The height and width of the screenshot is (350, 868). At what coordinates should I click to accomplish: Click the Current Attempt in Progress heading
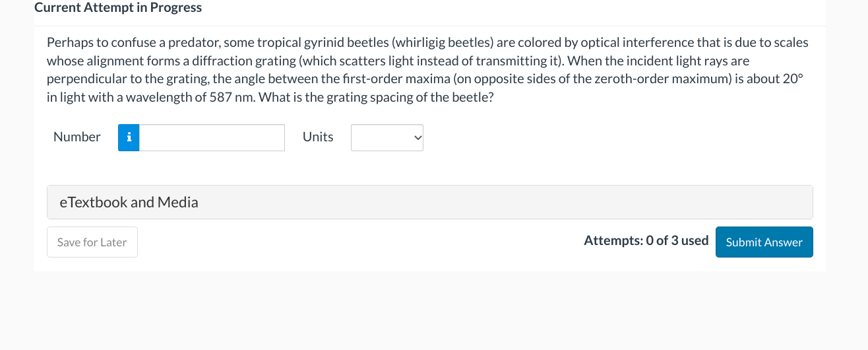tap(118, 8)
